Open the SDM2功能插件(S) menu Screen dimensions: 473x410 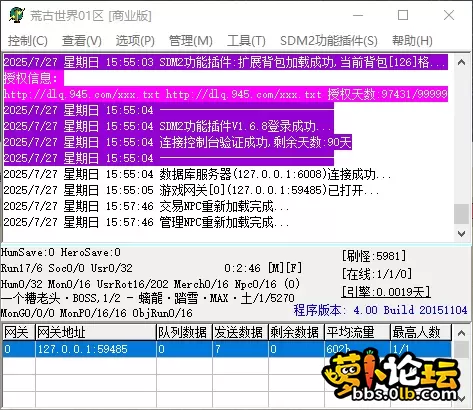click(329, 41)
